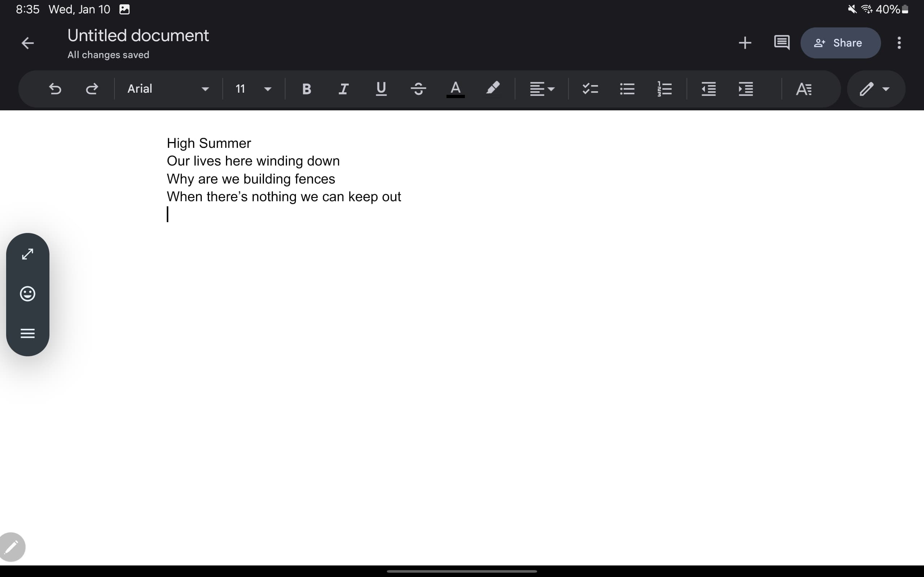This screenshot has width=924, height=577.
Task: Toggle strikethrough formatting
Action: pyautogui.click(x=418, y=89)
